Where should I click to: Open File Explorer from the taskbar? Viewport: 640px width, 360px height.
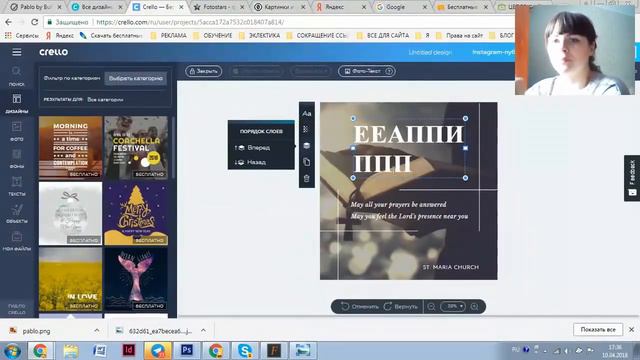click(x=71, y=350)
